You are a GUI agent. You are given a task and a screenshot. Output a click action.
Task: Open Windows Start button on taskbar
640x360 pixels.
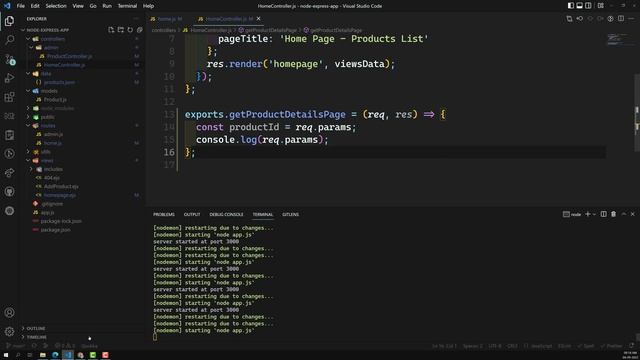[6, 355]
